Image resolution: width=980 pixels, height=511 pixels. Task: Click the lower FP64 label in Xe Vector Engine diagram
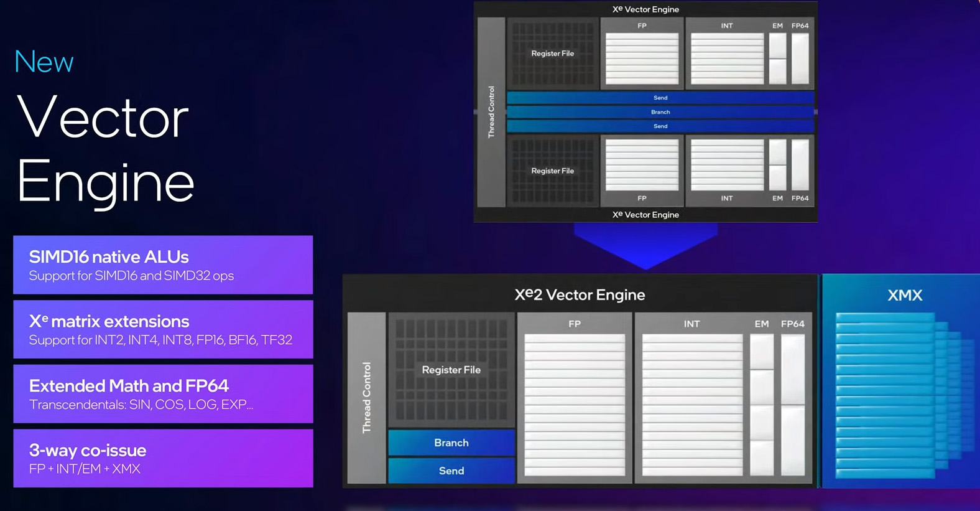pyautogui.click(x=800, y=199)
